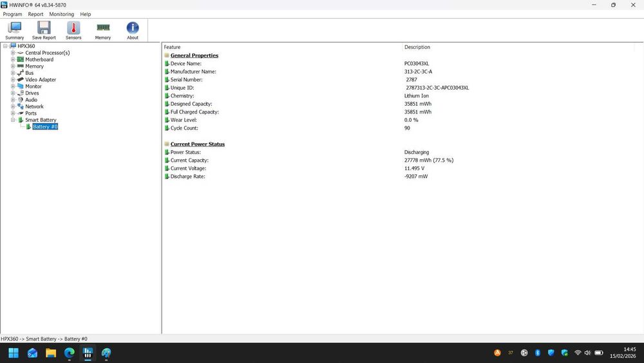Select the Audio label in tree
Image resolution: width=644 pixels, height=363 pixels.
[31, 99]
